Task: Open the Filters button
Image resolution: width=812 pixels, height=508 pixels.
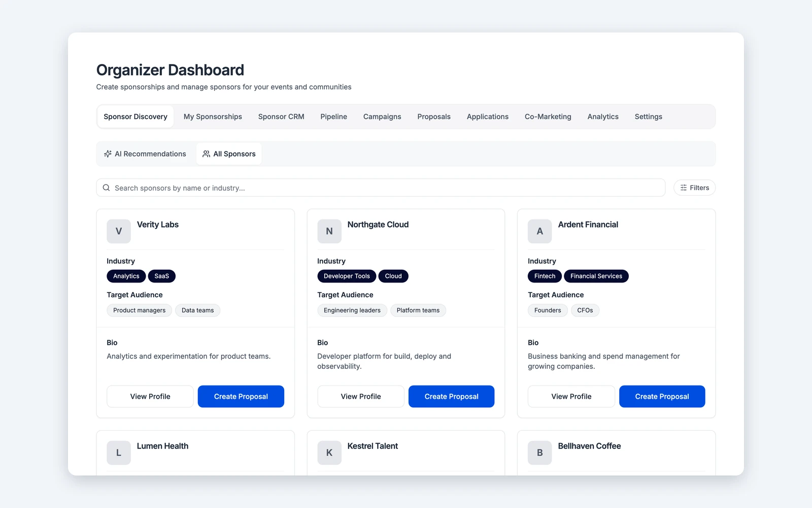Action: click(695, 188)
